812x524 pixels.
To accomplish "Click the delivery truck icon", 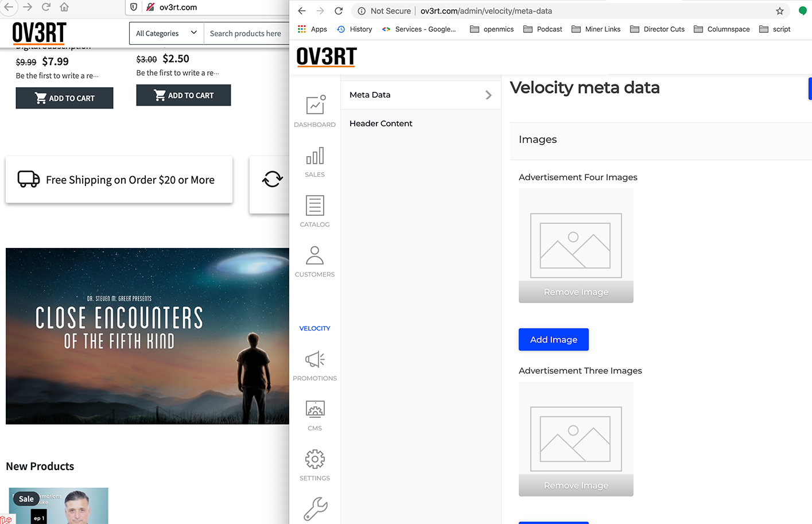I will [29, 179].
